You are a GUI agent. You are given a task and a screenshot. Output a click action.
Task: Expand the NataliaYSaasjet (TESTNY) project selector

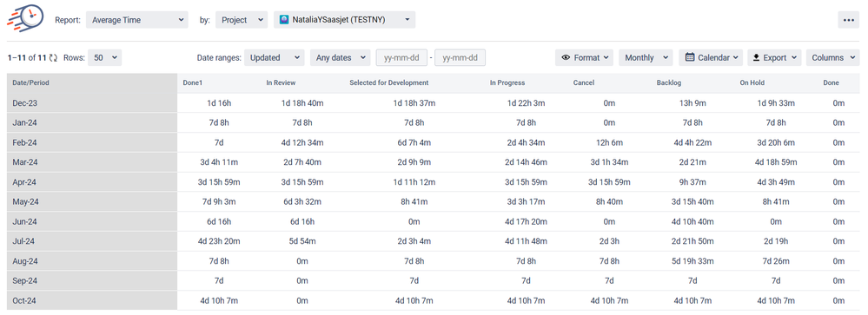[344, 20]
